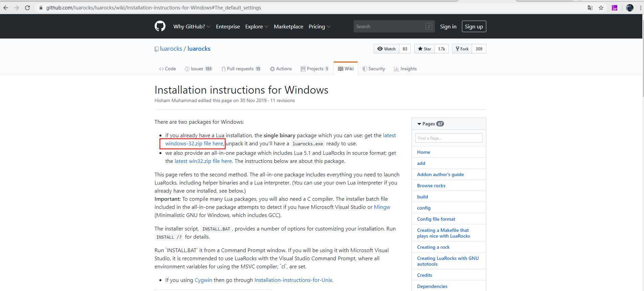Expand the Pricing dropdown
The image size is (644, 291).
[x=319, y=26]
